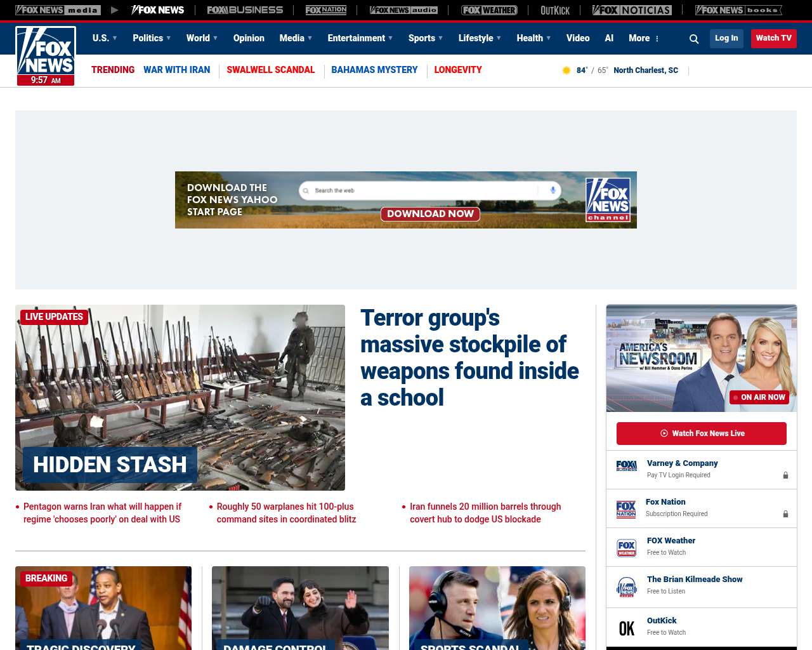
Task: Expand the U.S. navigation dropdown
Action: tap(105, 38)
